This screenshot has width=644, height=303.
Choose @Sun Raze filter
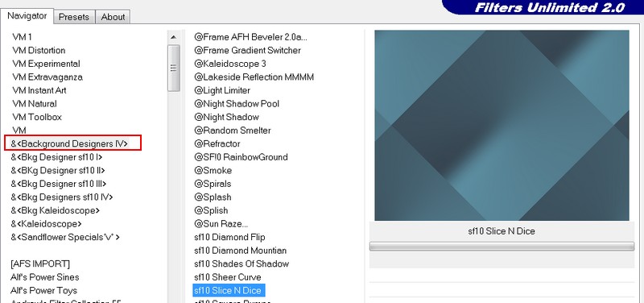click(x=221, y=224)
